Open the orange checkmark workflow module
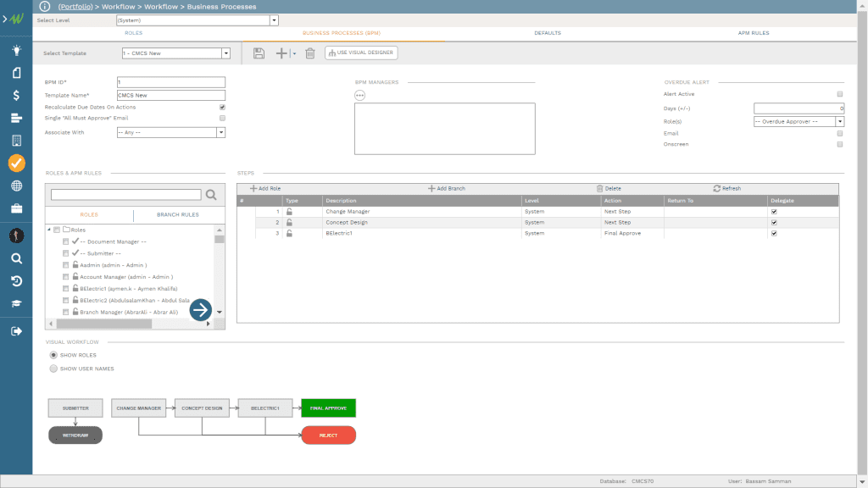This screenshot has width=868, height=488. pyautogui.click(x=17, y=164)
